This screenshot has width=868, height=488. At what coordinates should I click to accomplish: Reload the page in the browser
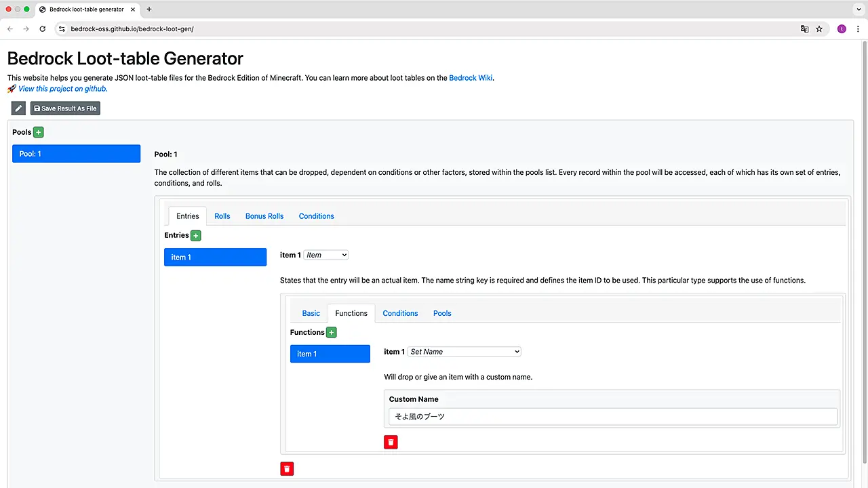[x=42, y=29]
